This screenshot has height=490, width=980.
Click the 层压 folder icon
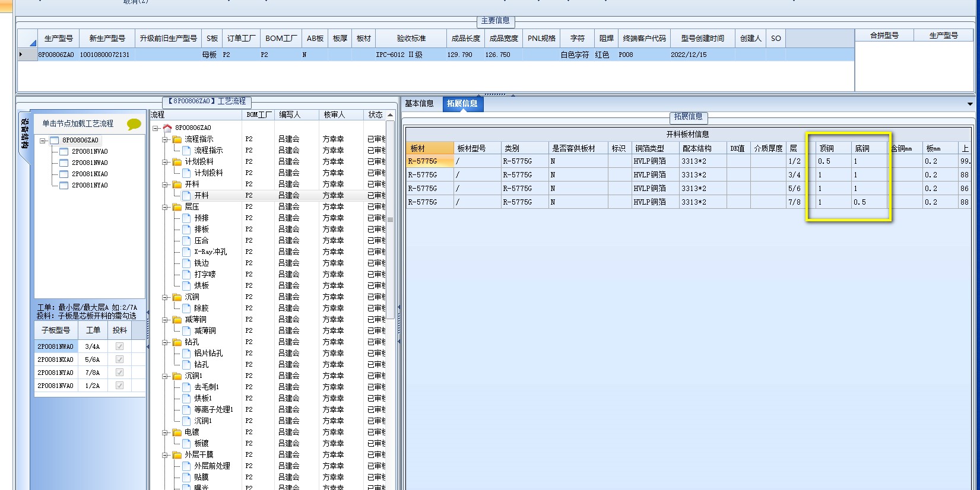(177, 206)
